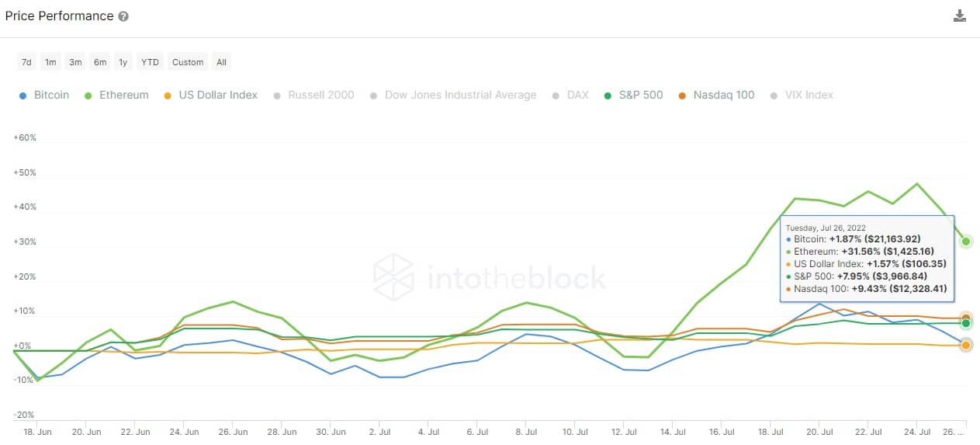Choose the YTD time range
Screen dimensions: 980x445
point(150,62)
